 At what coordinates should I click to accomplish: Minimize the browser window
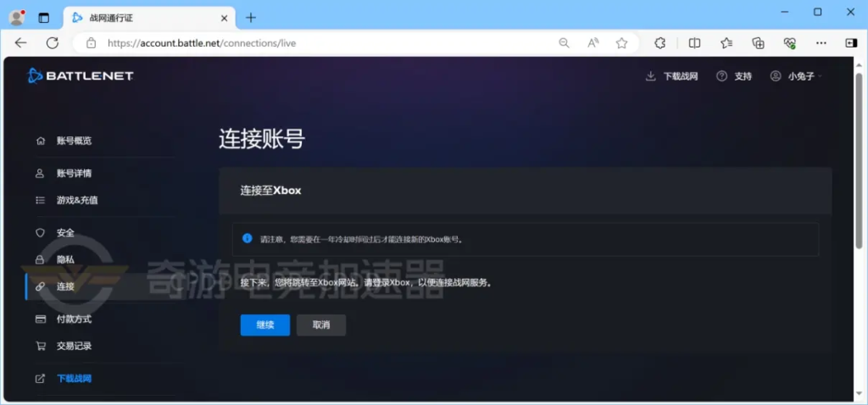pyautogui.click(x=784, y=12)
